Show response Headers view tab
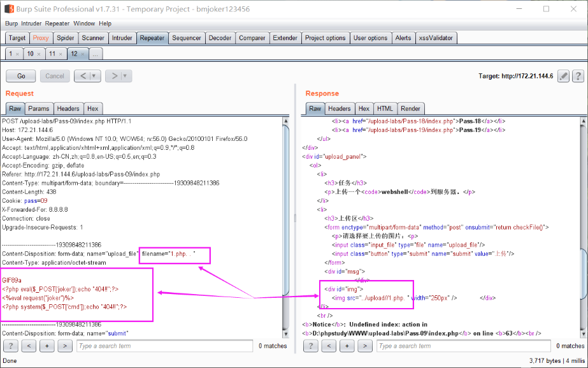This screenshot has width=588, height=368. point(339,108)
